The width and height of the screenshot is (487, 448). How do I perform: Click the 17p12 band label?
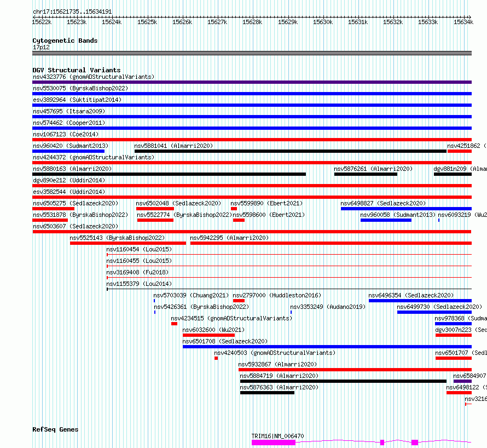coord(41,47)
